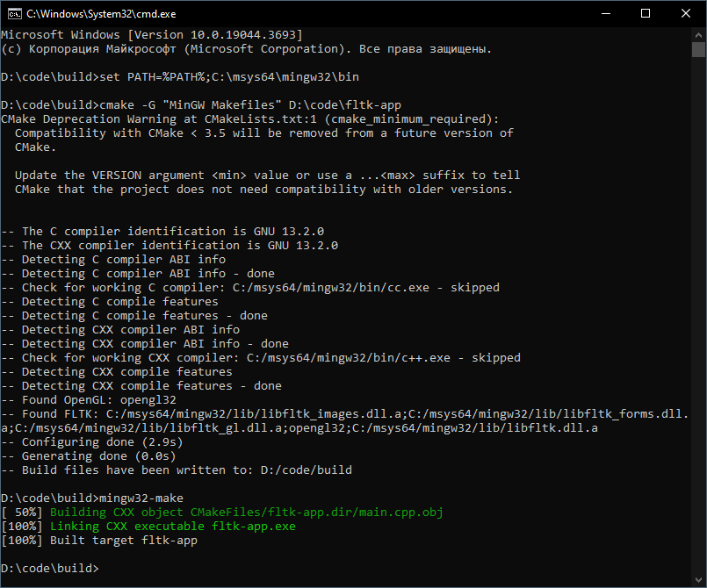
Task: Click the scrollbar down arrow
Action: (698, 579)
